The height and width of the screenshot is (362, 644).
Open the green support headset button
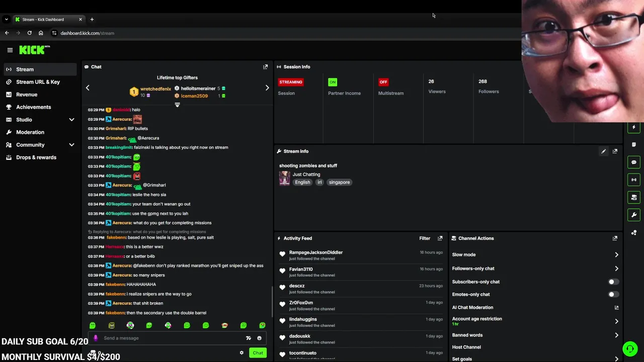point(629,349)
